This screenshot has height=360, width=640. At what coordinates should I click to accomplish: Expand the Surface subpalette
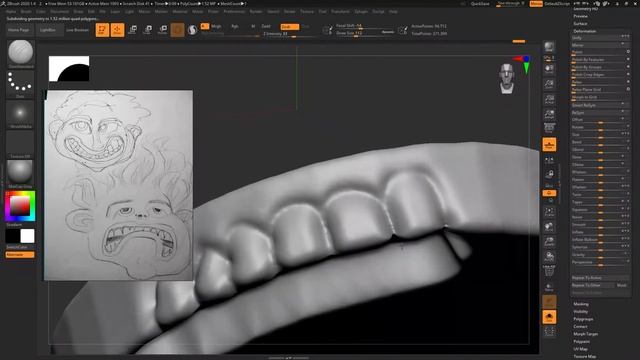[x=580, y=24]
